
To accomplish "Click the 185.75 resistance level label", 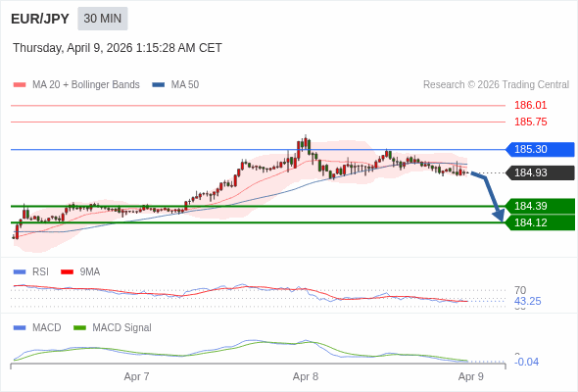I will 530,122.
